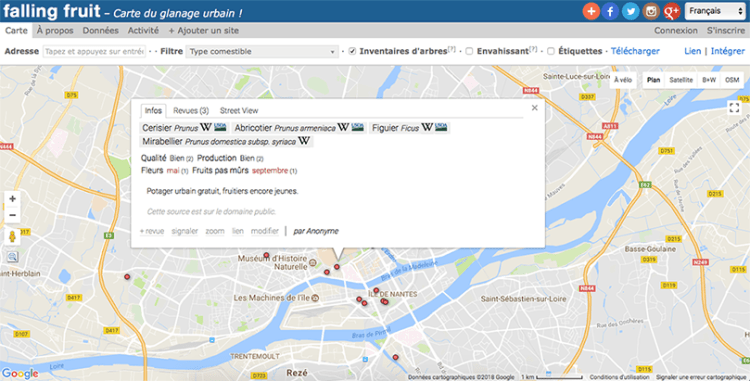Open Wikipedia icon next to Mirabellier
Screen dimensions: 750x381
click(304, 141)
